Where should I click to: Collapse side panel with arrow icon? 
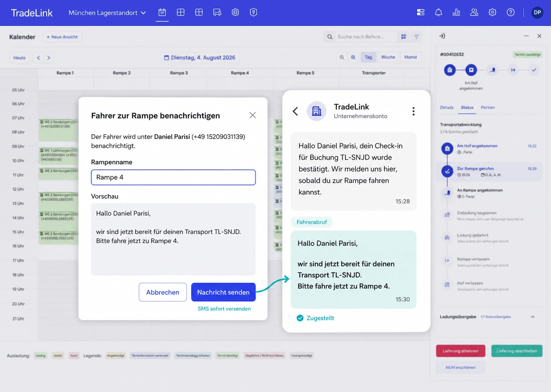442,36
